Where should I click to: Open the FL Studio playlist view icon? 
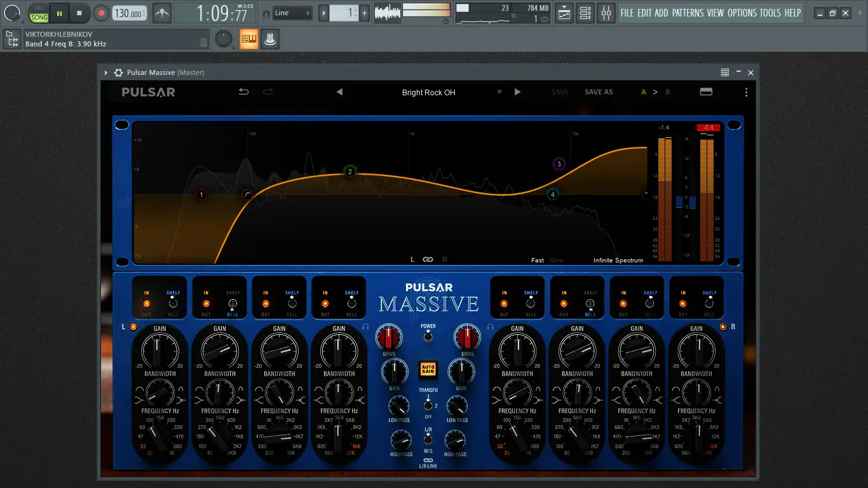coord(564,13)
